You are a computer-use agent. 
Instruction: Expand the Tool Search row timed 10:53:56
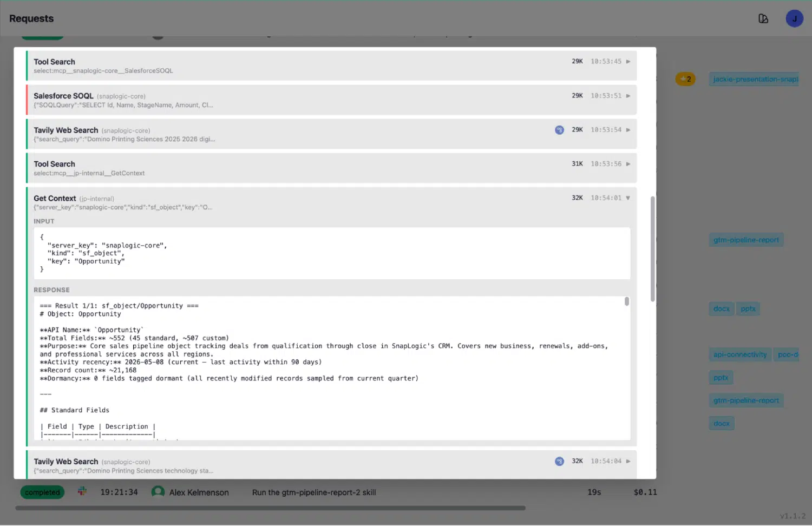[x=628, y=164]
